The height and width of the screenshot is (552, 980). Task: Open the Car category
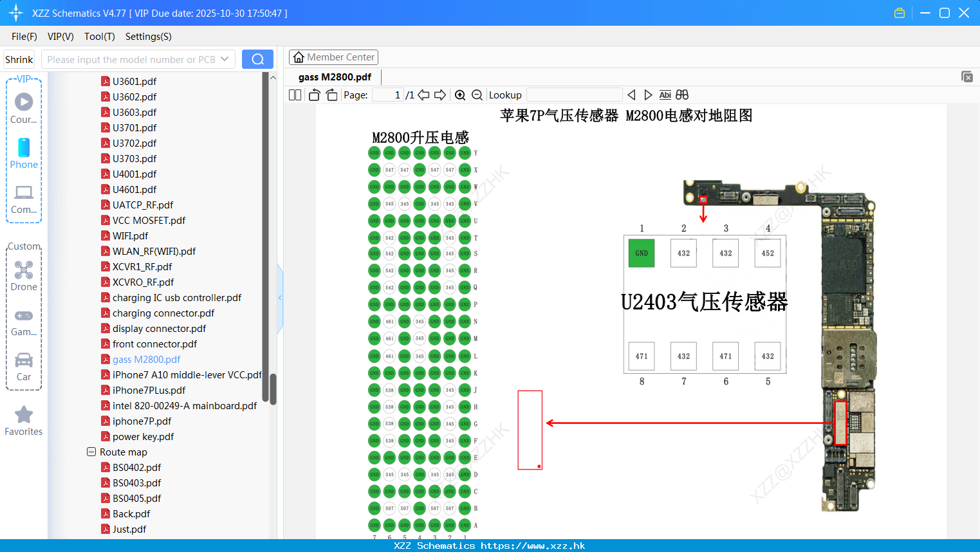pos(24,367)
